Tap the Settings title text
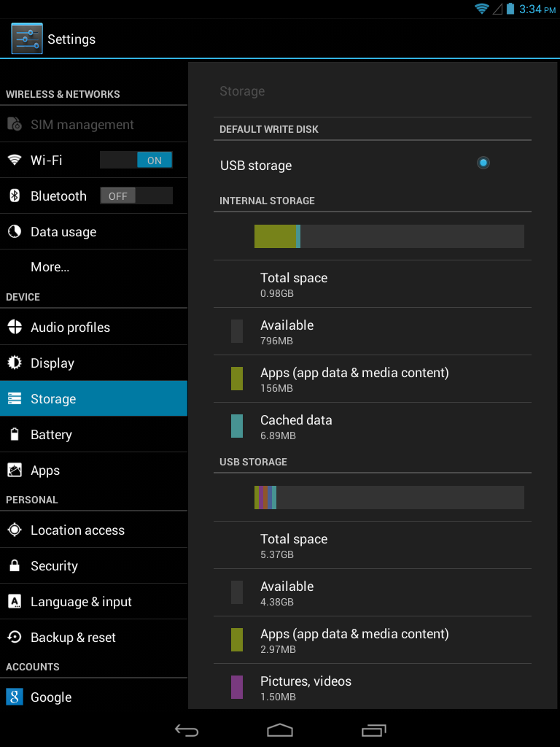 coord(71,39)
